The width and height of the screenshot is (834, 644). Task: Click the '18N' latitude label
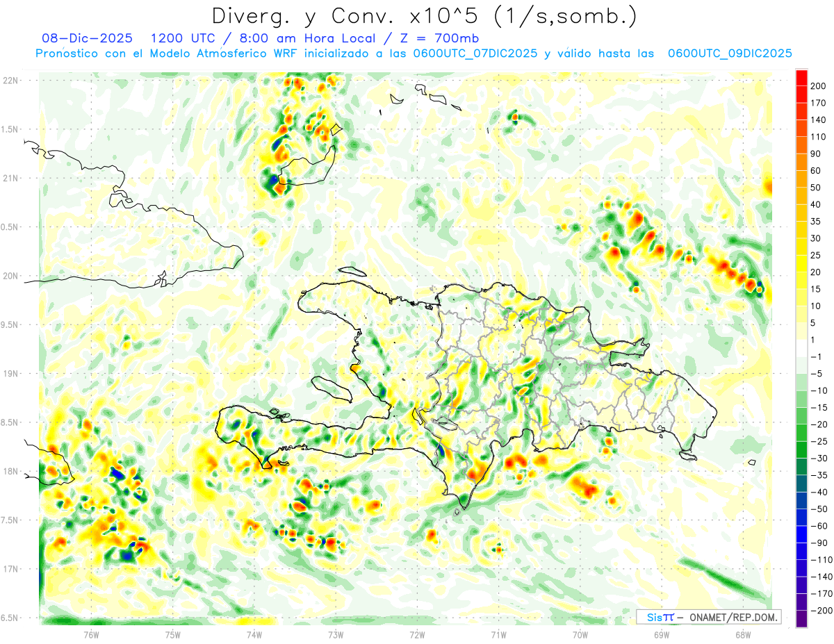pyautogui.click(x=10, y=471)
